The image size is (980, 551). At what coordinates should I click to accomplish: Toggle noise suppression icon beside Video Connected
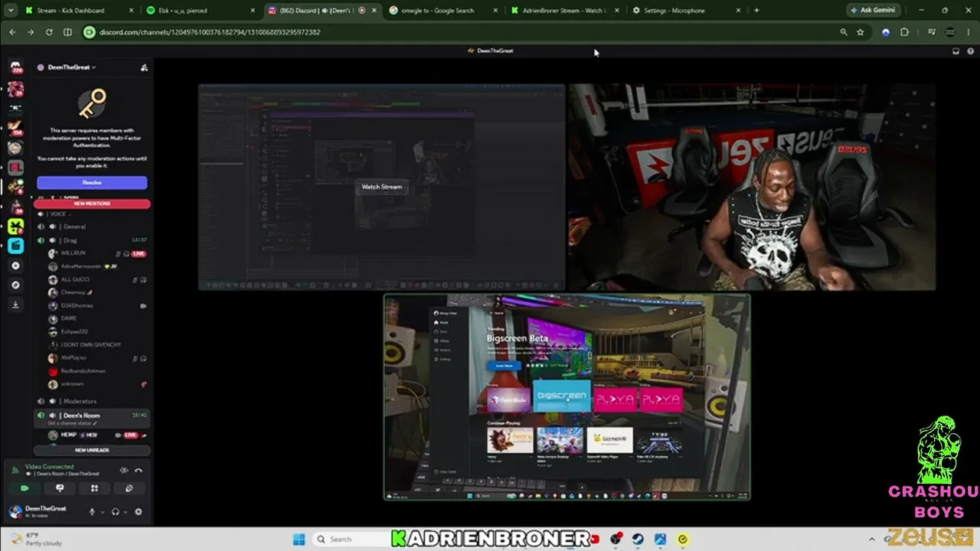[x=124, y=471]
